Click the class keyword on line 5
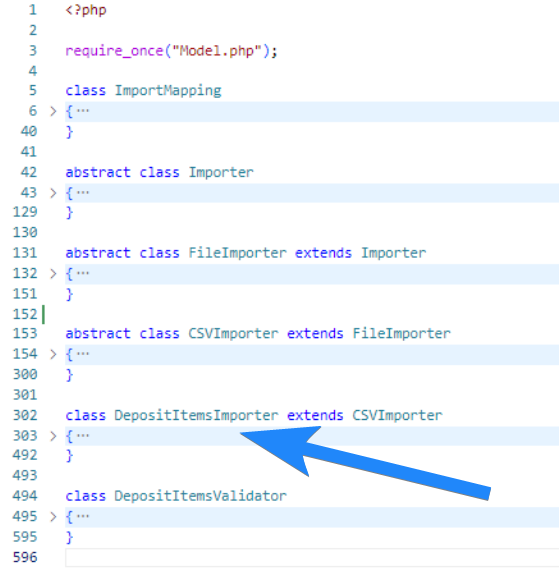 point(86,91)
